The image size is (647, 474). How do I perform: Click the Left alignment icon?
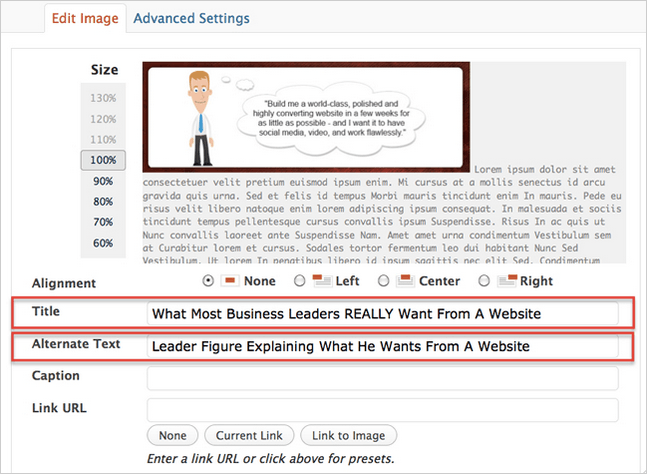pyautogui.click(x=323, y=281)
